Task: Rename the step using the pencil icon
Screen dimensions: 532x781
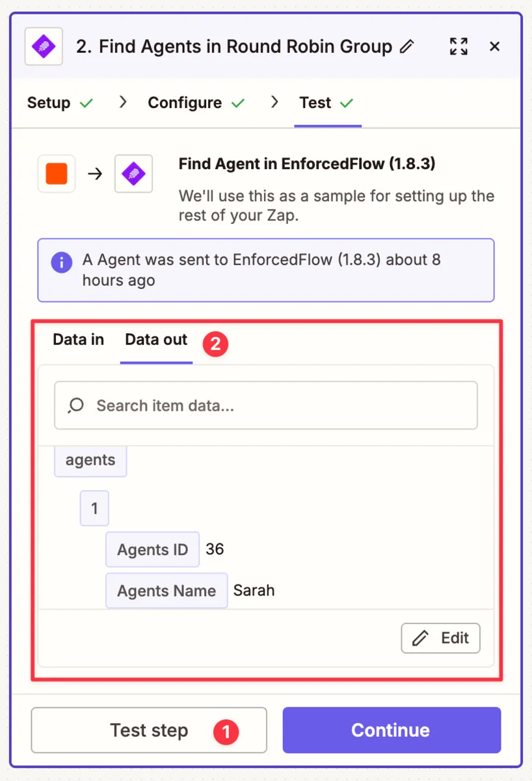Action: tap(408, 46)
